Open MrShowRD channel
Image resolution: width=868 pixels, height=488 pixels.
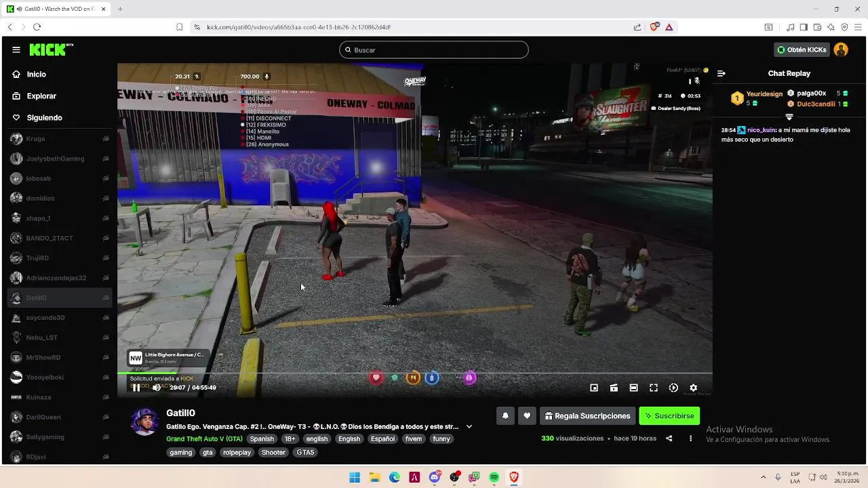point(60,357)
